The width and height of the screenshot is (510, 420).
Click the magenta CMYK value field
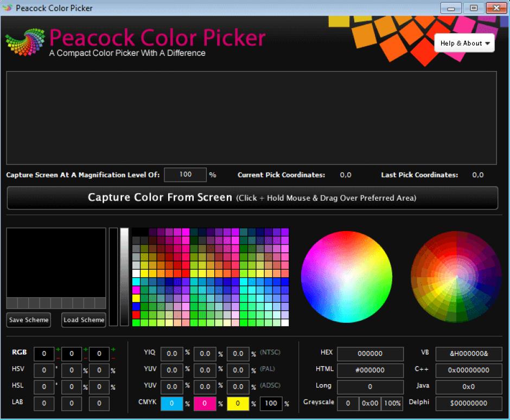coord(205,404)
